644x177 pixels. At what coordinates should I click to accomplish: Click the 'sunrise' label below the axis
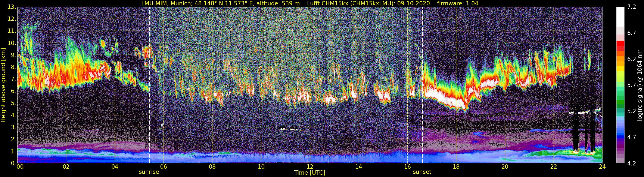[x=149, y=172]
